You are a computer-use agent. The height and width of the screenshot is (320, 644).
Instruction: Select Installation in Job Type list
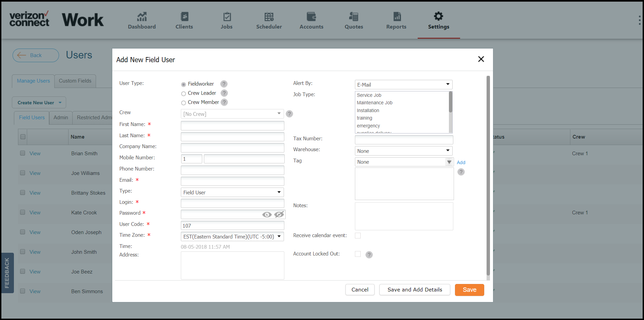368,110
